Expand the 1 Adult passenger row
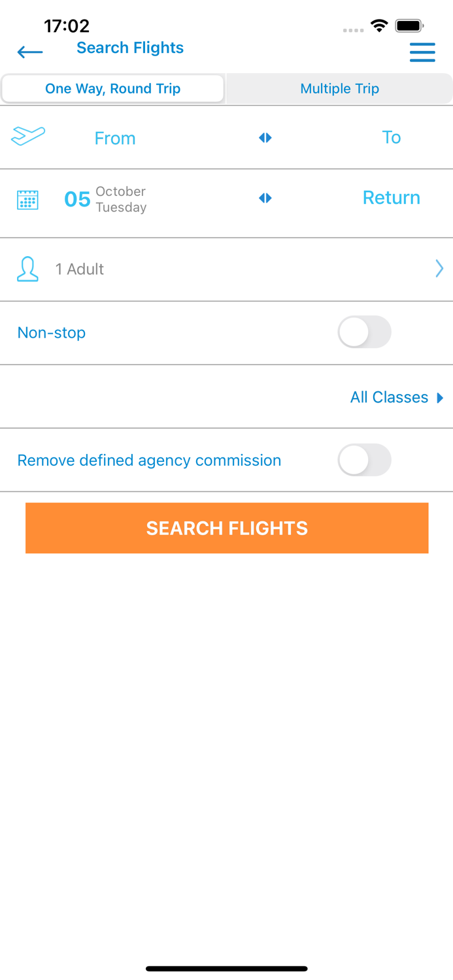The image size is (453, 980). point(226,269)
